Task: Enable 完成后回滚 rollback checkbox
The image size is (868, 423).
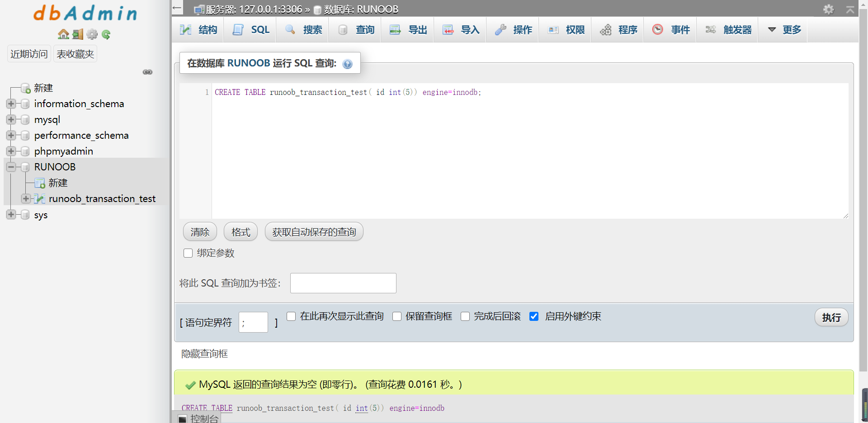Action: [465, 316]
